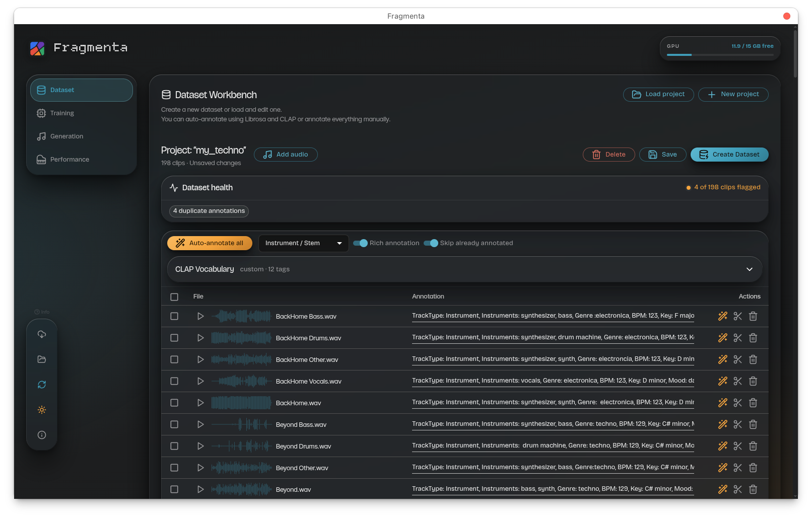Check the select-all checkbox in File header

point(174,297)
